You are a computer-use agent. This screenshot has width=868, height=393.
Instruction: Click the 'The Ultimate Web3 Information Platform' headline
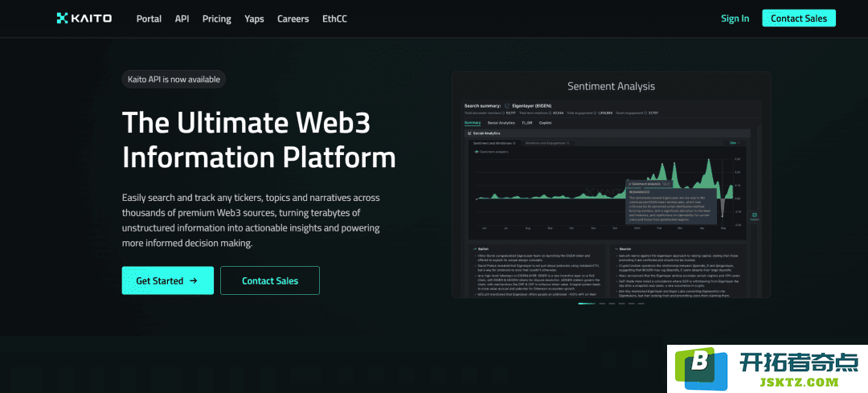(259, 140)
